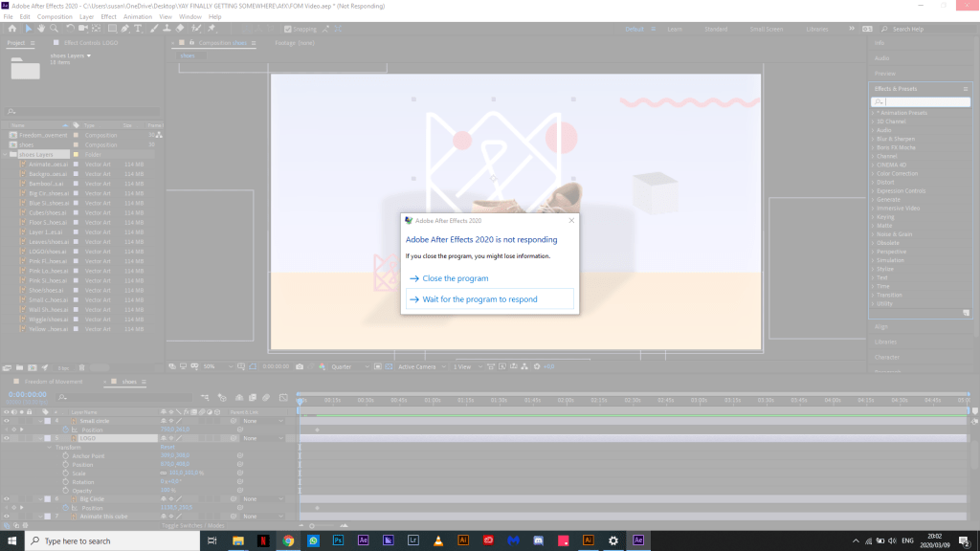This screenshot has height=551, width=980.
Task: Switch to the Freedom of Movement timeline tab
Action: click(53, 382)
